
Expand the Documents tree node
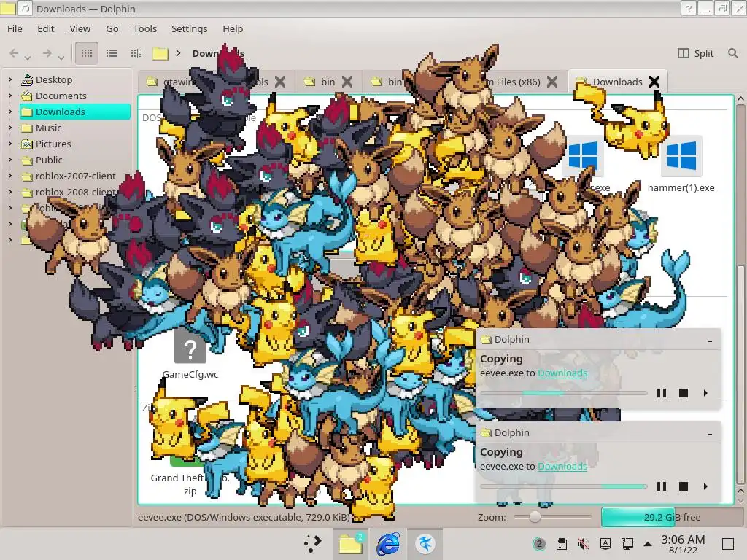point(10,96)
